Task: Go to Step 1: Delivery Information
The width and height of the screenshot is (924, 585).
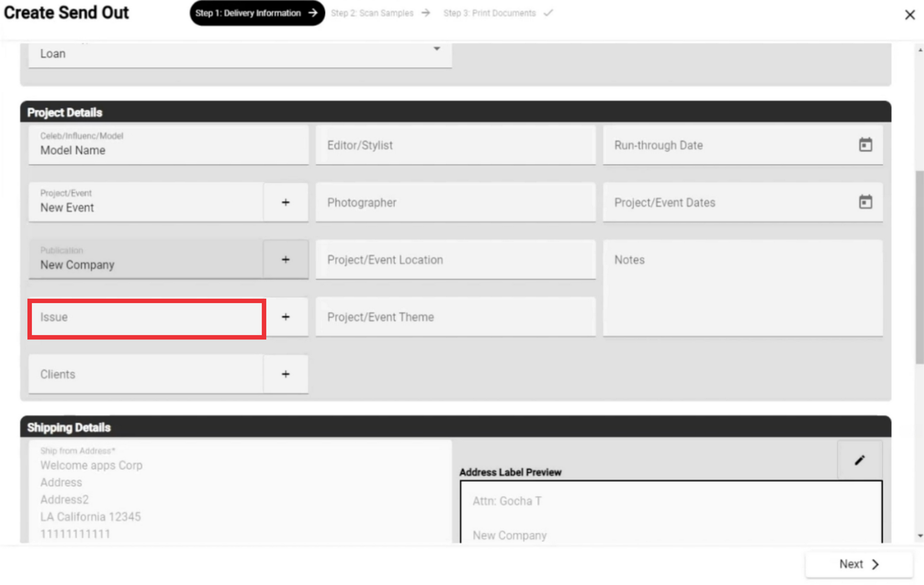Action: [x=257, y=13]
